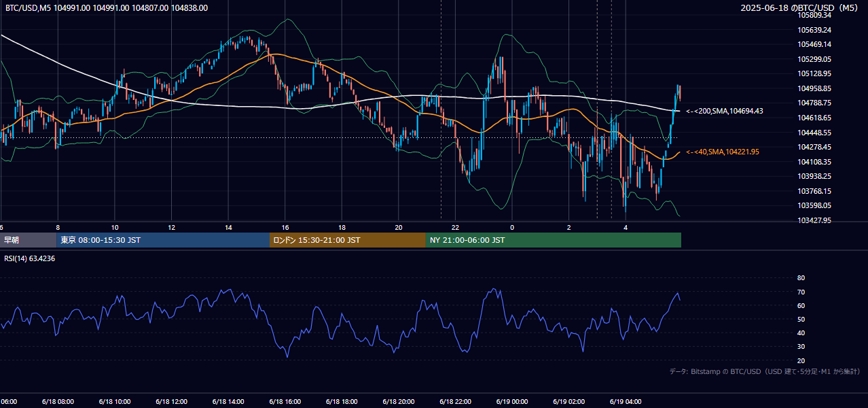The width and height of the screenshot is (868, 408).
Task: Click the BTC/USD,M5 OHLC header text
Action: click(107, 8)
